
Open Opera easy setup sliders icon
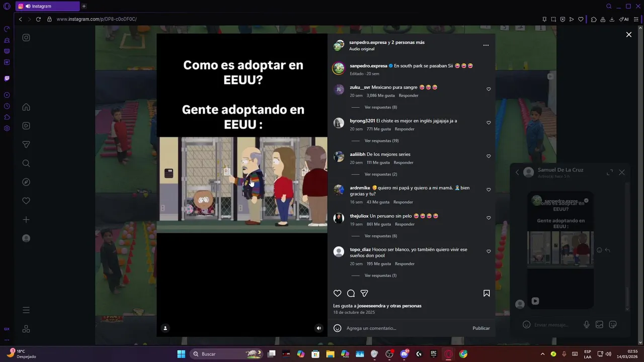coord(636,19)
